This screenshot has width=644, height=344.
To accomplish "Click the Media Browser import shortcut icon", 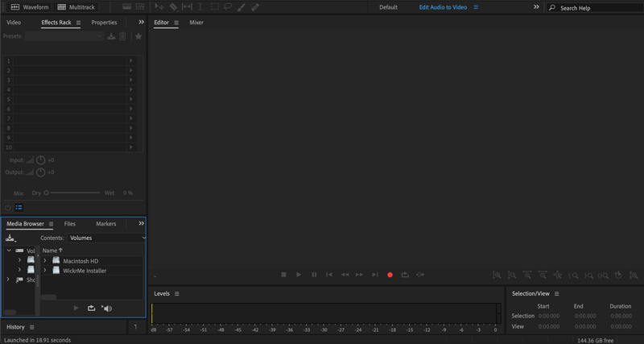I will click(x=10, y=238).
